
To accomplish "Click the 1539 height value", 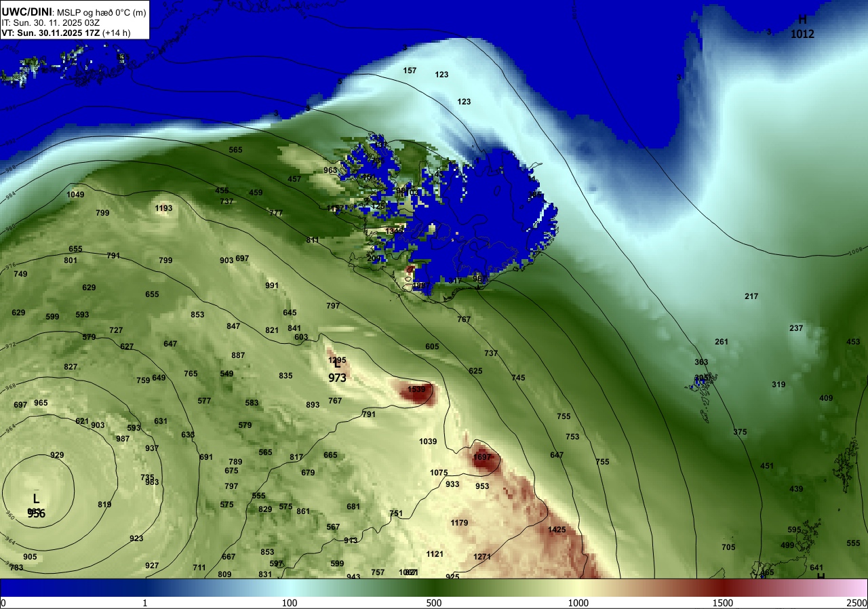I will (416, 389).
